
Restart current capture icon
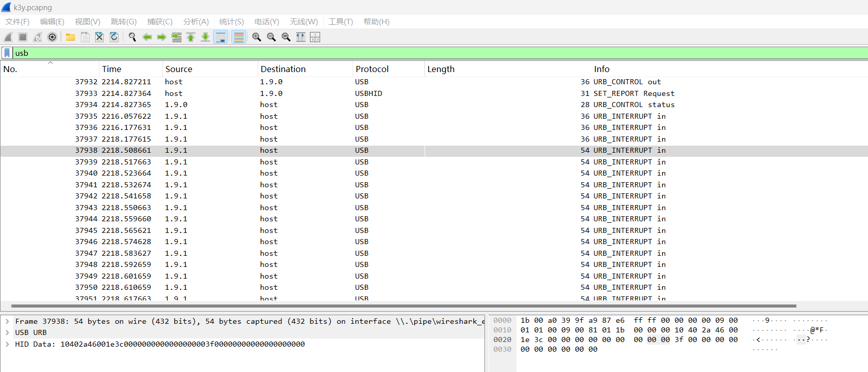pyautogui.click(x=38, y=37)
